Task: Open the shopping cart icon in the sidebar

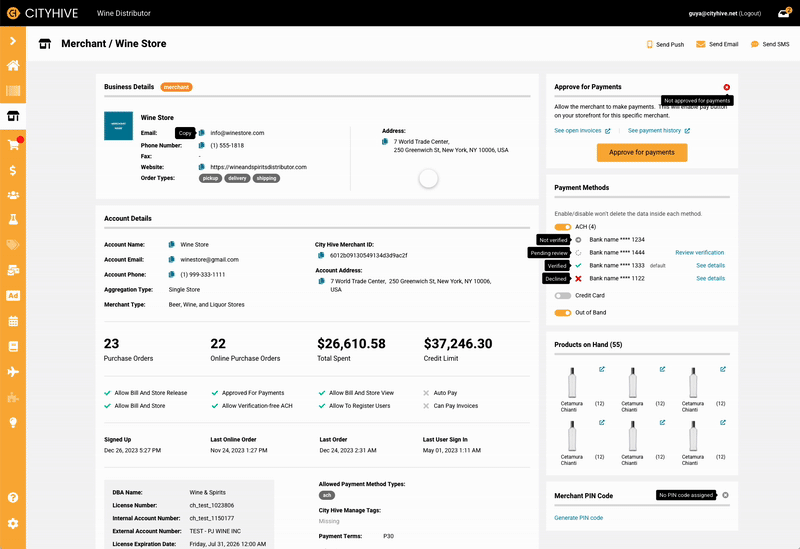Action: 13,144
